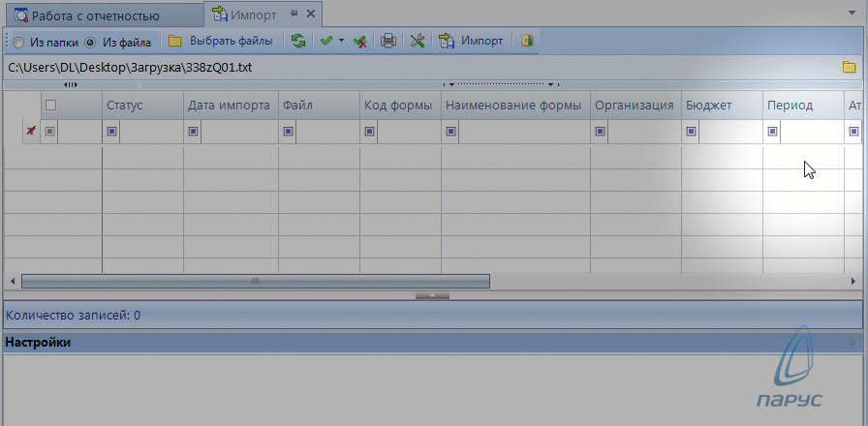This screenshot has height=426, width=868.
Task: Click the Наименование формы filter input field
Action: pos(524,132)
